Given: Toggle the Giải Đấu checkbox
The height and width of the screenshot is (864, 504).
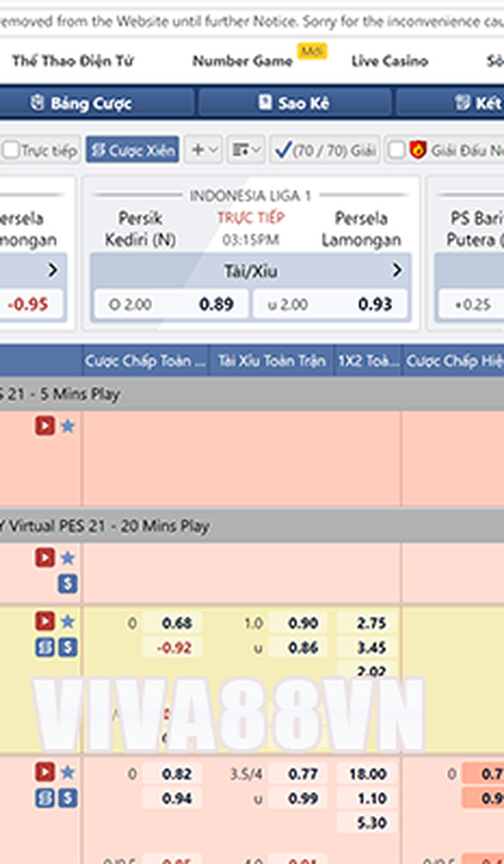Looking at the screenshot, I should (x=396, y=151).
